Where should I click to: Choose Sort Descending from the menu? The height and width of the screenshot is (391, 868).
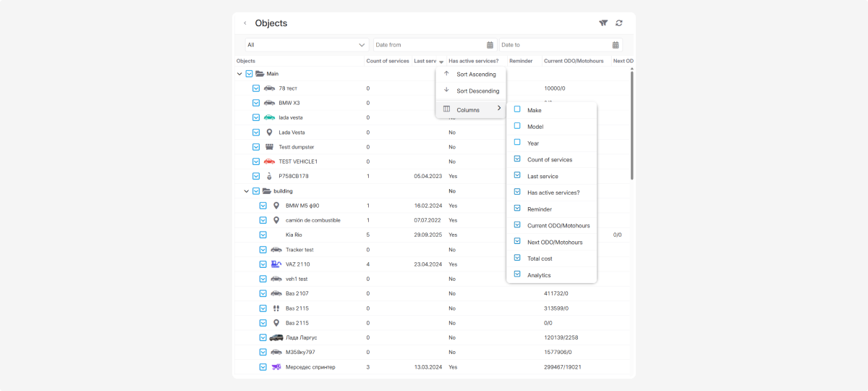(477, 91)
